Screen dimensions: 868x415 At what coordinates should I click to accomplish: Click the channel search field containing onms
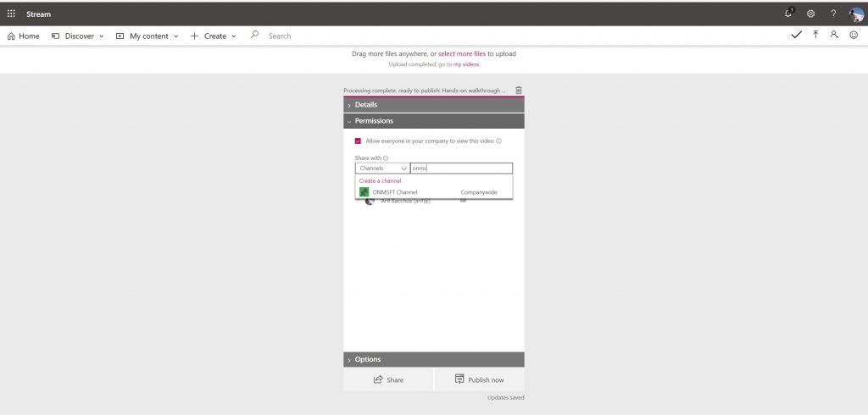[x=461, y=169]
